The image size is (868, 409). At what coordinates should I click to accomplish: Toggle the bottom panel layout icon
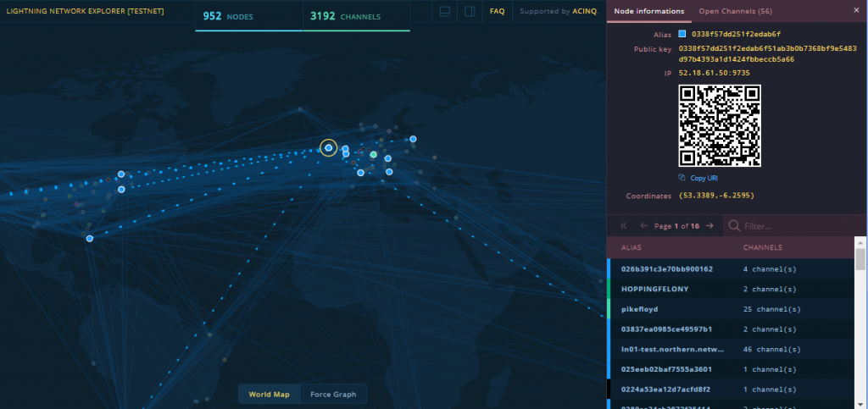point(444,11)
